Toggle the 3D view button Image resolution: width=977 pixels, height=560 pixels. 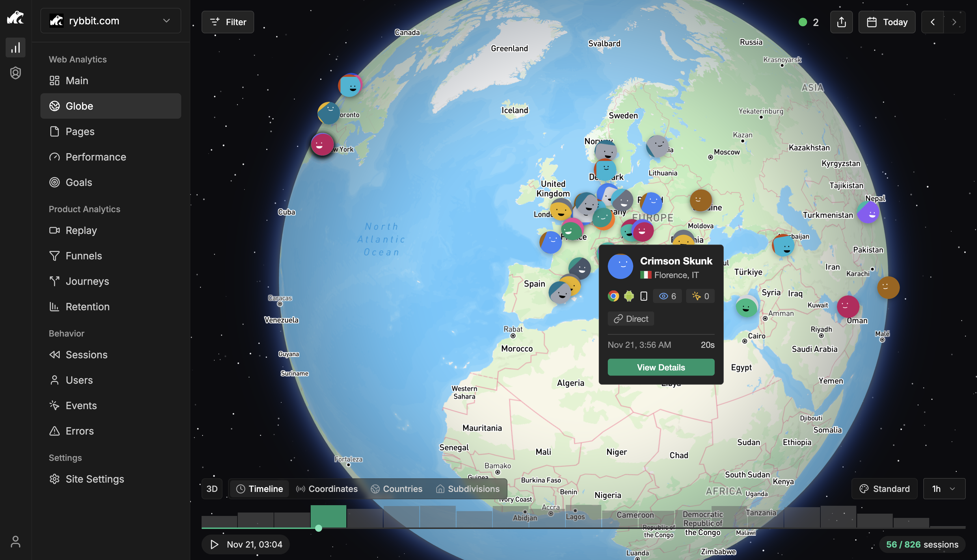pos(212,489)
